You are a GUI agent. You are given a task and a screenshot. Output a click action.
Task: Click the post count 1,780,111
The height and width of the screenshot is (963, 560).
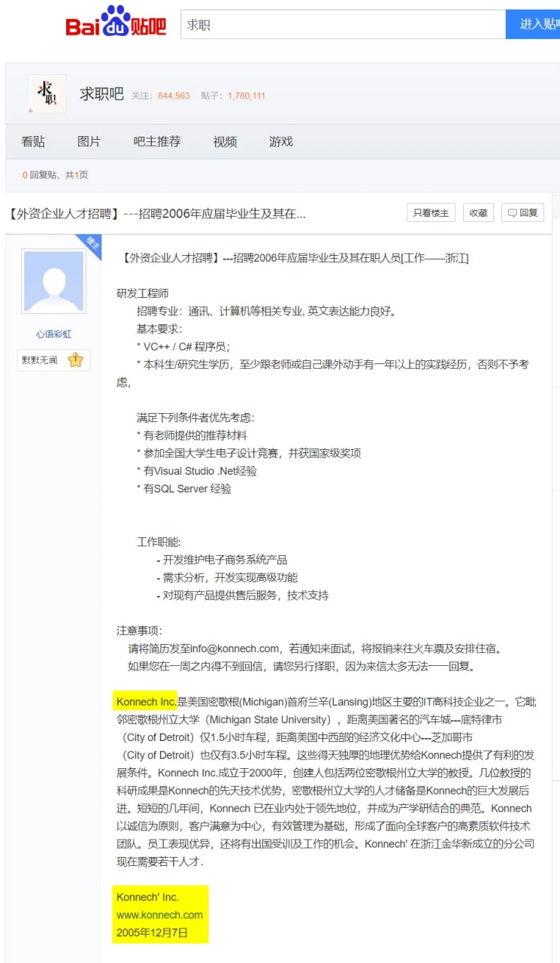coord(247,96)
